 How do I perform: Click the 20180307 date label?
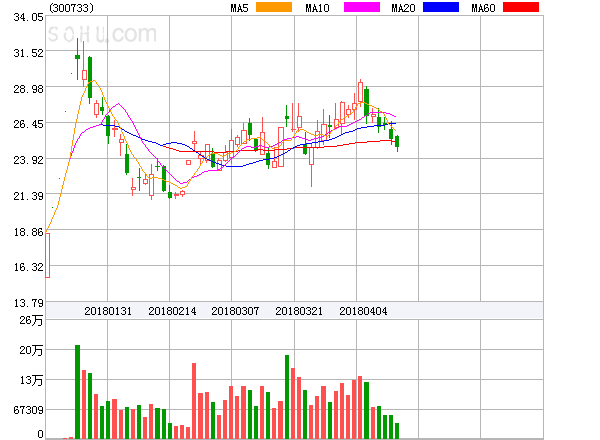pos(235,311)
